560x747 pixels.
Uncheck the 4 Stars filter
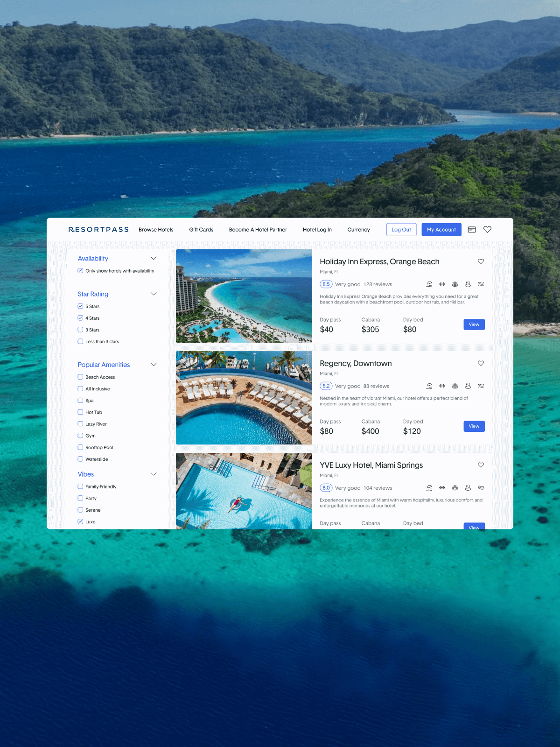click(x=80, y=317)
